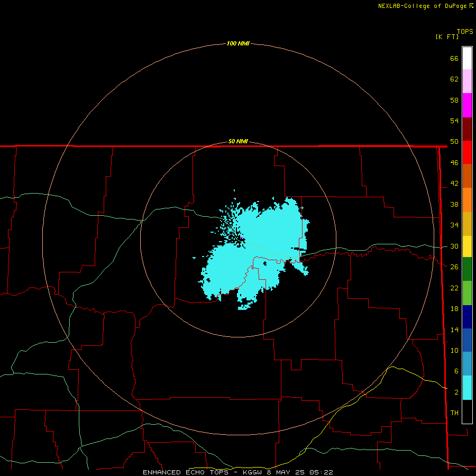Screen dimensions: 476x476
Task: Click the 05:22 timestamp in caption
Action: (x=321, y=472)
